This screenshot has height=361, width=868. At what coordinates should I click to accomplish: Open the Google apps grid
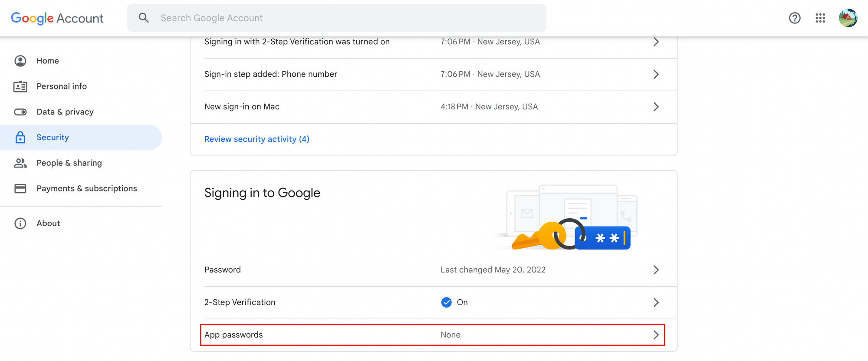(x=820, y=18)
